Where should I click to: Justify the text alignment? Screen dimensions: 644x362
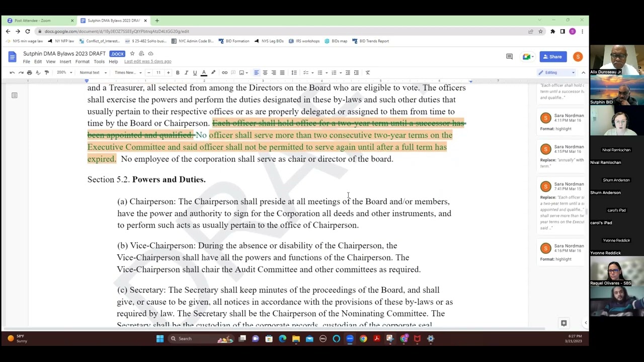coord(282,72)
